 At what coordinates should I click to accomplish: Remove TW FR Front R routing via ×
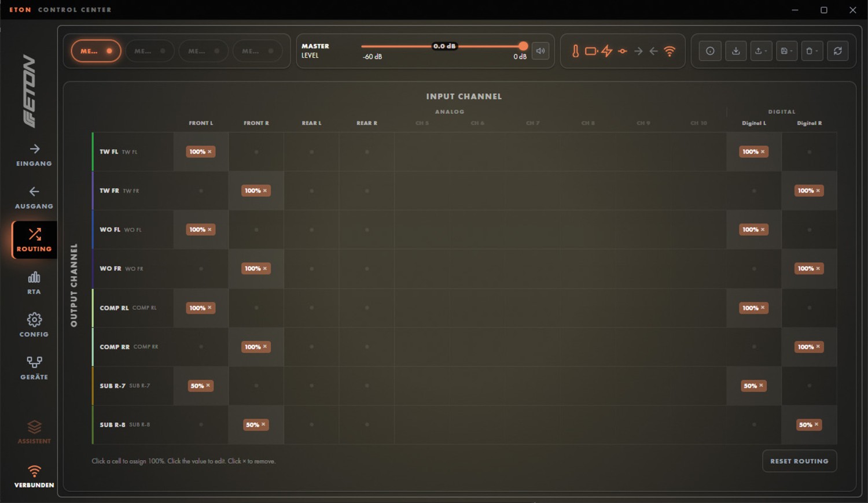pos(265,190)
